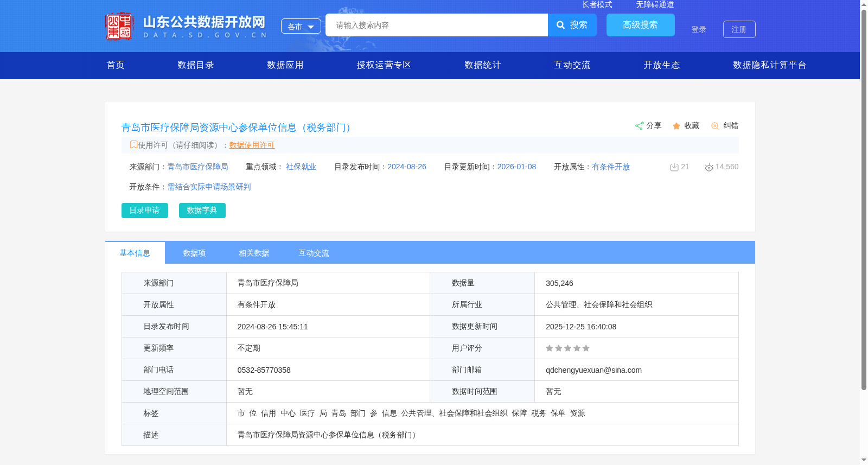Click the page vertical scrollbar

coord(864,200)
